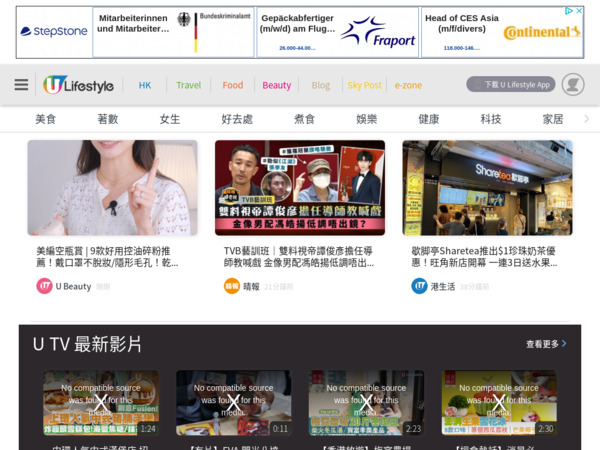This screenshot has height=450, width=600.
Task: Open the user profile avatar icon
Action: [x=573, y=84]
